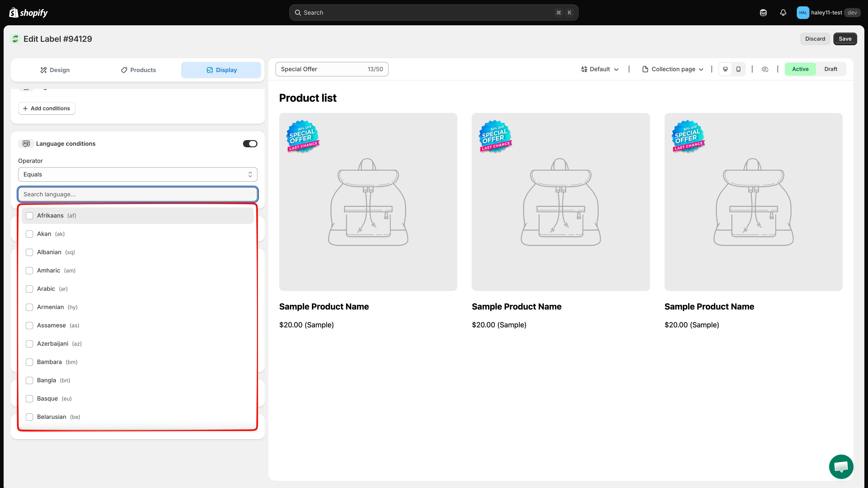Switch to mobile preview icon
Screen dimensions: 868x488
coord(738,69)
